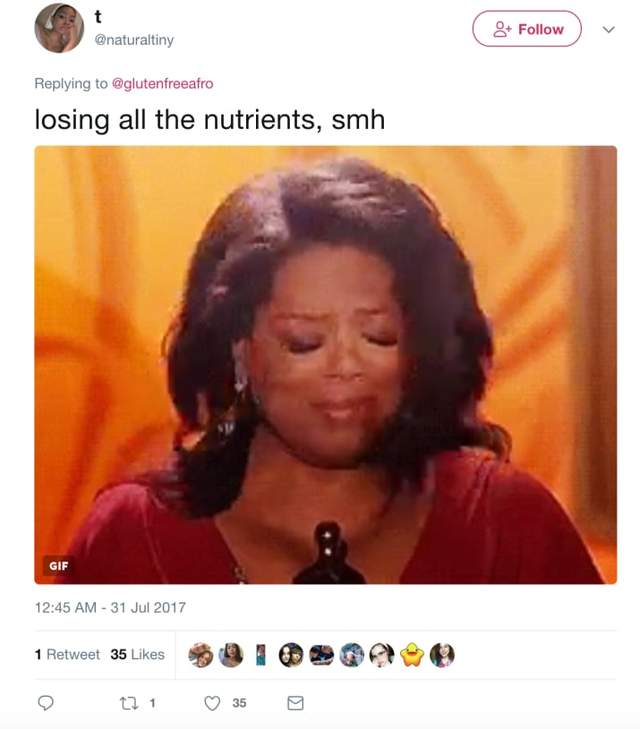Viewport: 640px width, 729px height.
Task: Open the tweet options chevron menu
Action: click(608, 30)
